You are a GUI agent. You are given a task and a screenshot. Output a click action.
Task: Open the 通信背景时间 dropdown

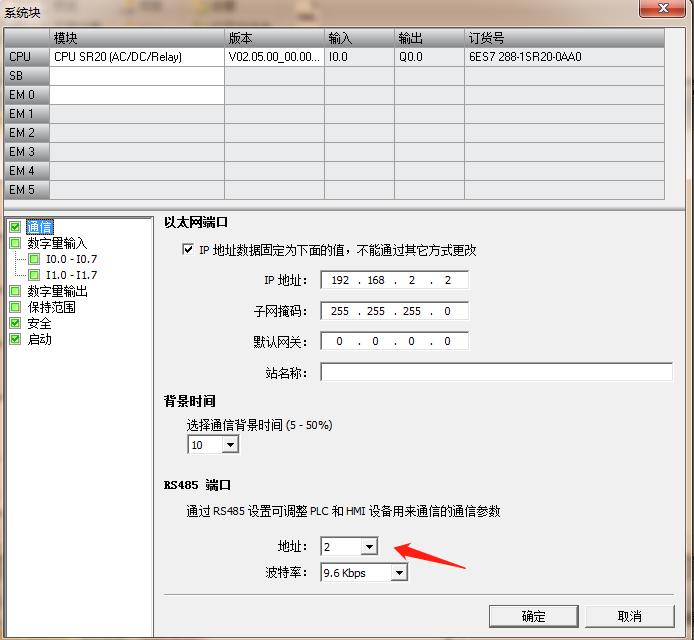230,445
